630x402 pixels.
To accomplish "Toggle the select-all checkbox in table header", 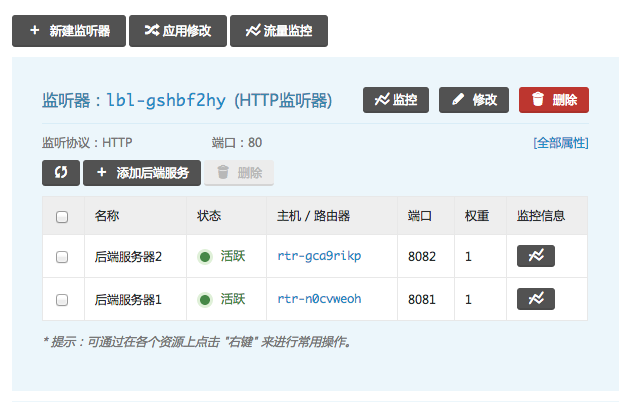I will tap(62, 216).
